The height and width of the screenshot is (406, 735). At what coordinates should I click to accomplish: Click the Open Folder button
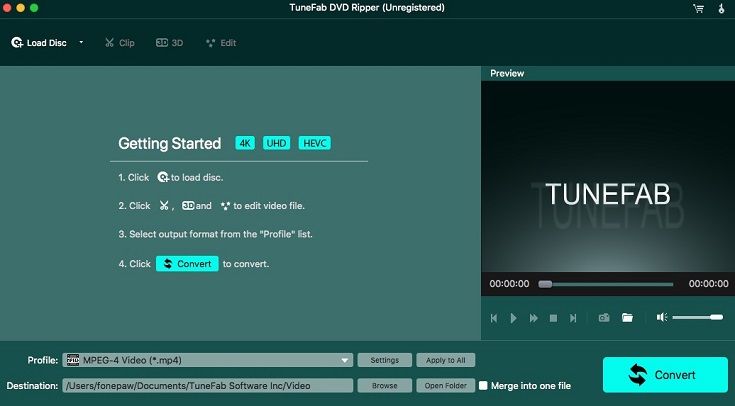pos(446,385)
